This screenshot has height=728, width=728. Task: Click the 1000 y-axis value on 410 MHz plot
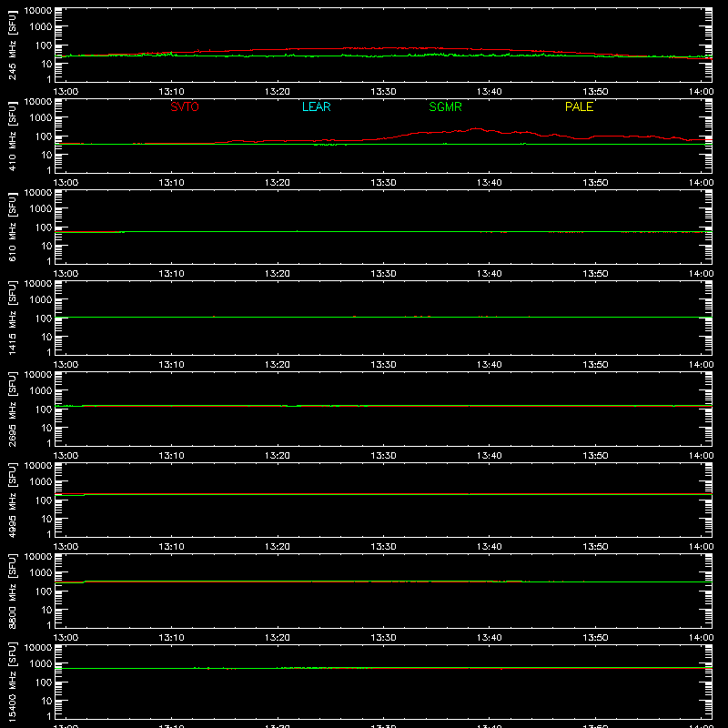coord(41,118)
